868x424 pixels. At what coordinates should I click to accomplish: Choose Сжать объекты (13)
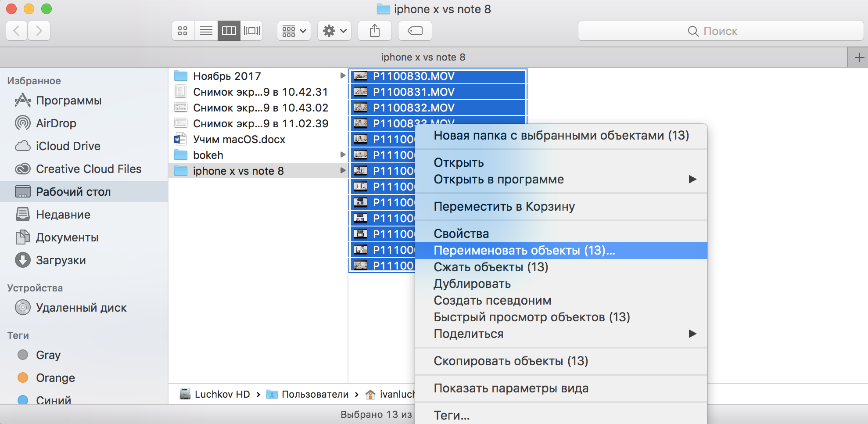click(x=561, y=267)
